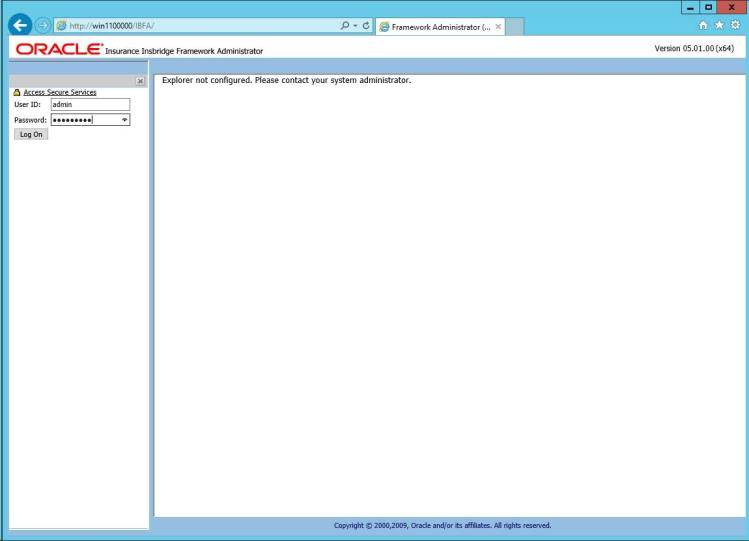Refresh the page with reload icon
This screenshot has height=541, width=749.
pyautogui.click(x=366, y=26)
